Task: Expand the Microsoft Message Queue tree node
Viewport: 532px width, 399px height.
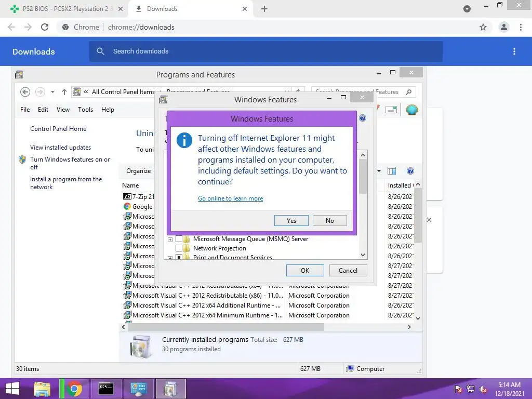Action: [x=170, y=240]
